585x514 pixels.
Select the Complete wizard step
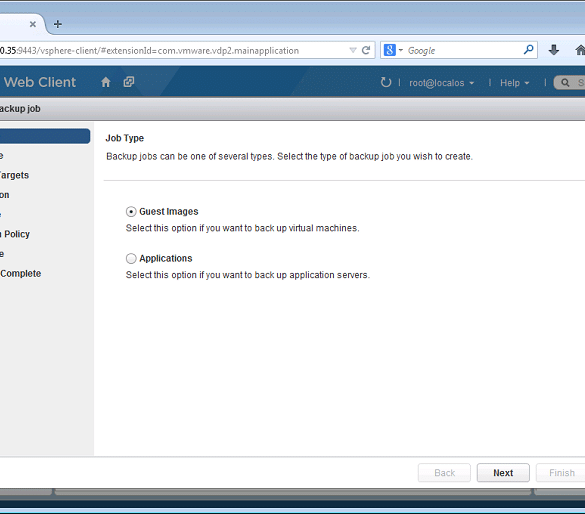coord(21,273)
